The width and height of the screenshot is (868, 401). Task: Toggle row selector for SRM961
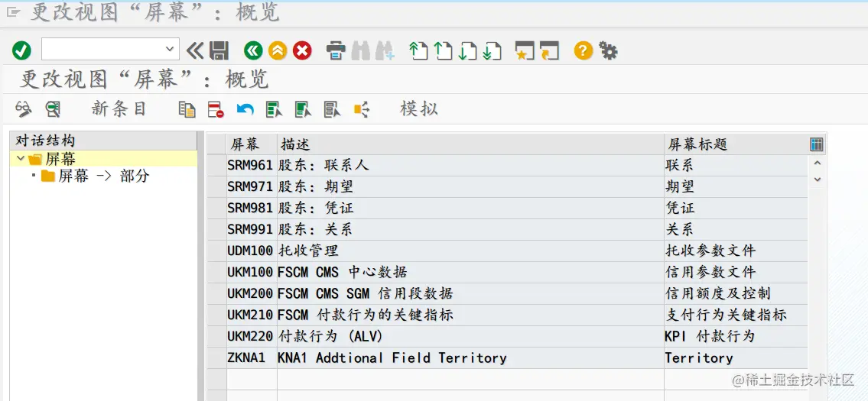click(x=217, y=166)
